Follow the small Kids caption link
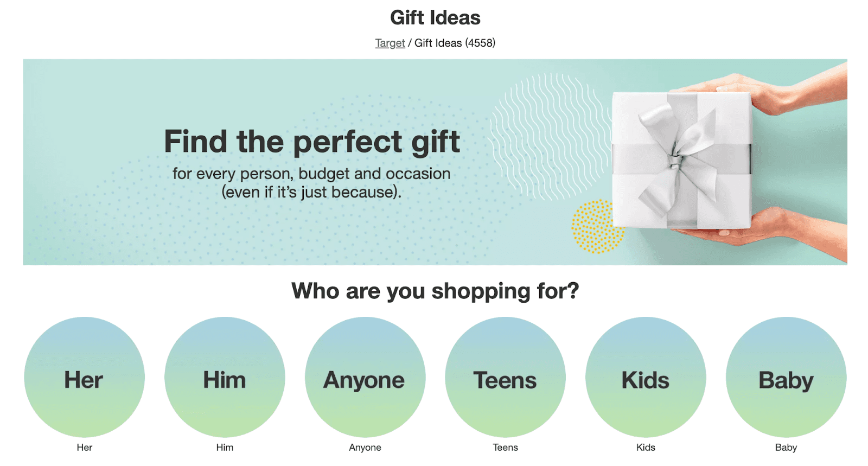 tap(646, 448)
